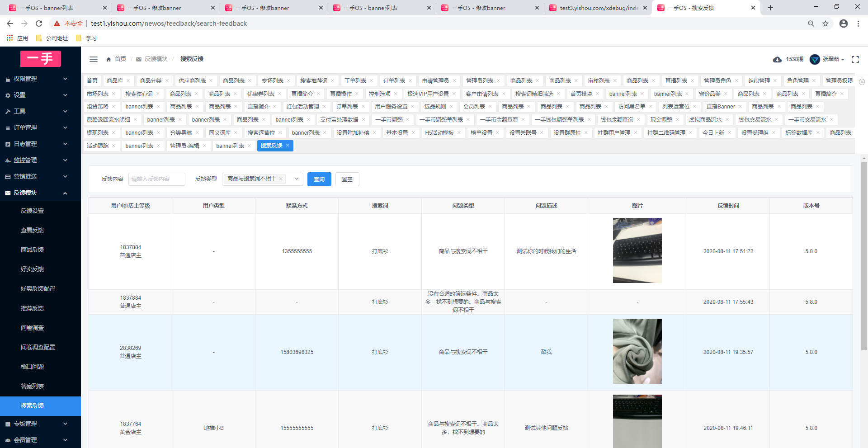868x448 pixels.
Task: Click the cloud download icon
Action: point(777,60)
